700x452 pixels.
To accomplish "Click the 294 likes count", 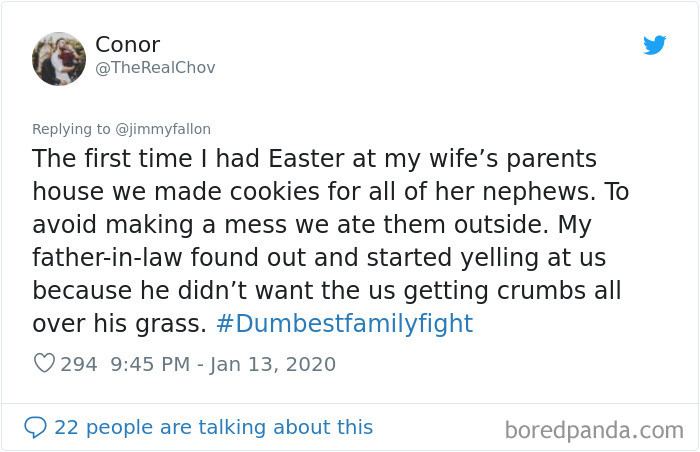I will [79, 364].
